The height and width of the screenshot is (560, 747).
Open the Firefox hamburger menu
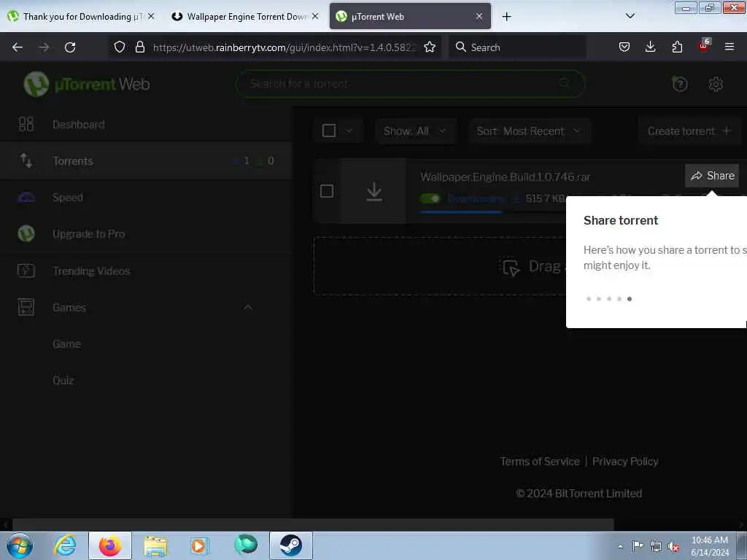coord(729,47)
